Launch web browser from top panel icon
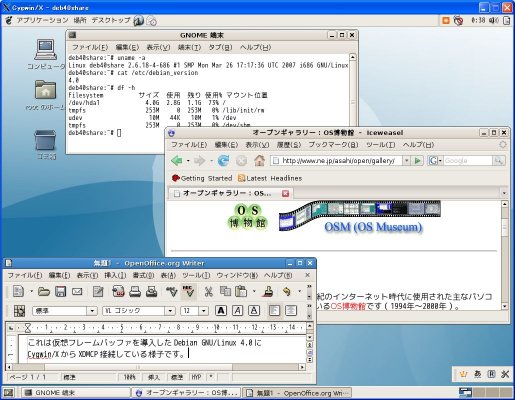Viewport: 515px width, 400px height. coord(138,21)
